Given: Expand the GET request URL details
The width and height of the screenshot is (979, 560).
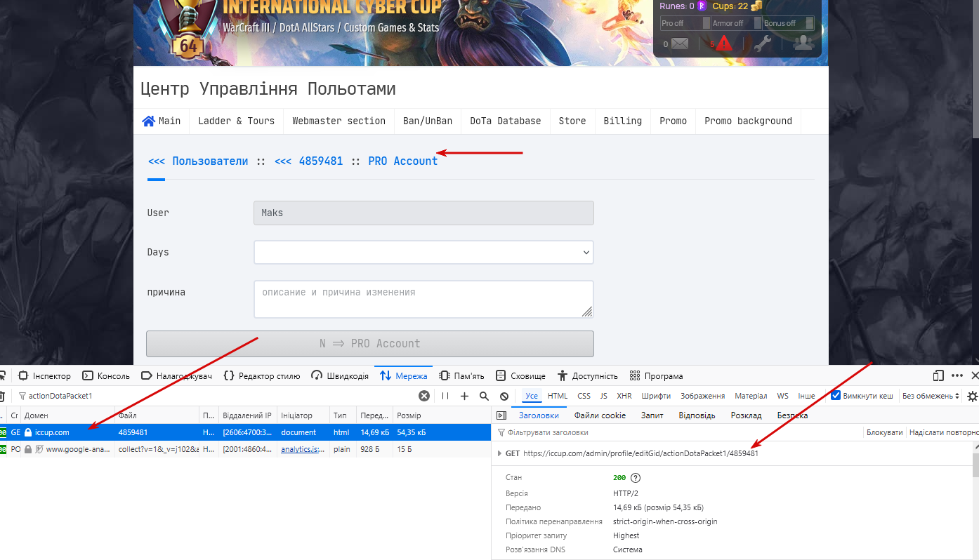Looking at the screenshot, I should tap(500, 453).
